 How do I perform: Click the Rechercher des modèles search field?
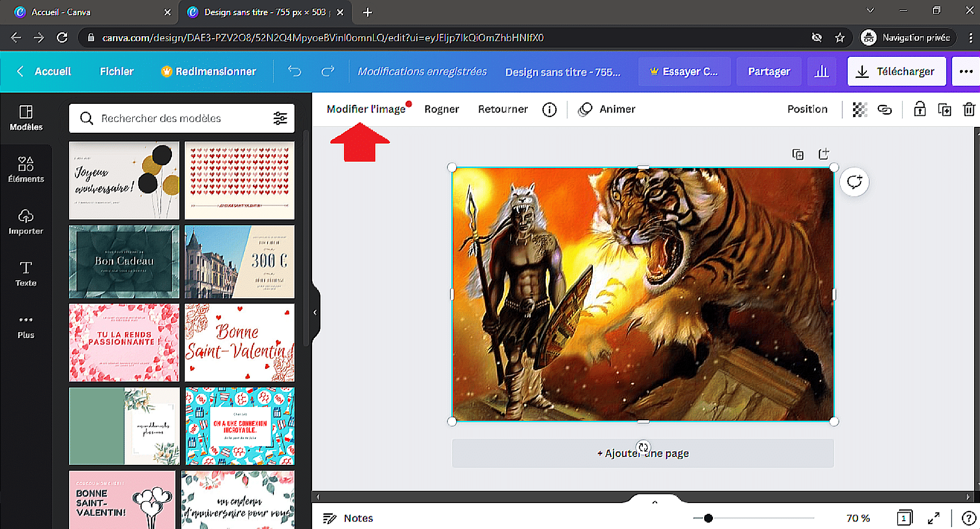pos(181,118)
